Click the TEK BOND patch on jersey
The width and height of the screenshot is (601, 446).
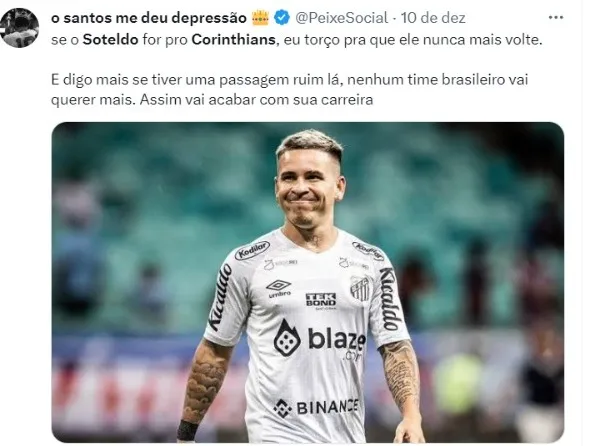pos(321,300)
